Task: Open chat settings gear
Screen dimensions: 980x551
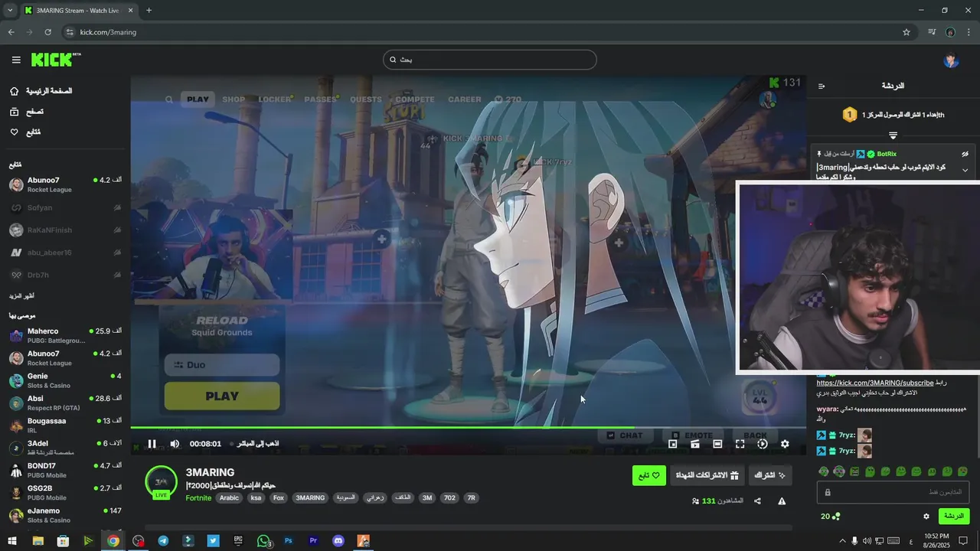Action: 926,517
